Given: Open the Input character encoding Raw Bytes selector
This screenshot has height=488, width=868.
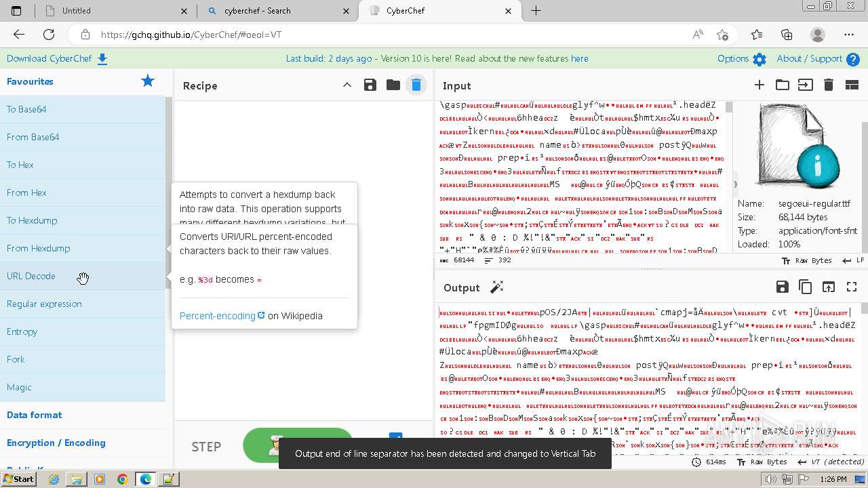Looking at the screenshot, I should [x=806, y=260].
